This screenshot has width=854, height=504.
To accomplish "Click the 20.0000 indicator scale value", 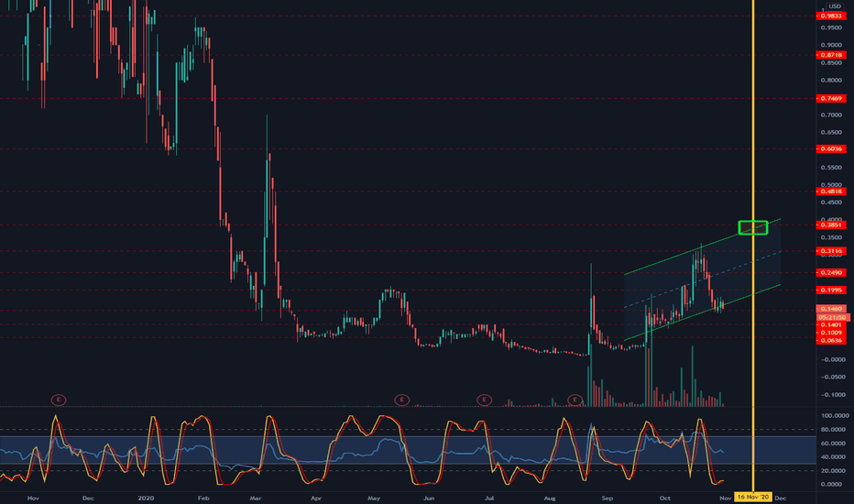I will point(835,471).
